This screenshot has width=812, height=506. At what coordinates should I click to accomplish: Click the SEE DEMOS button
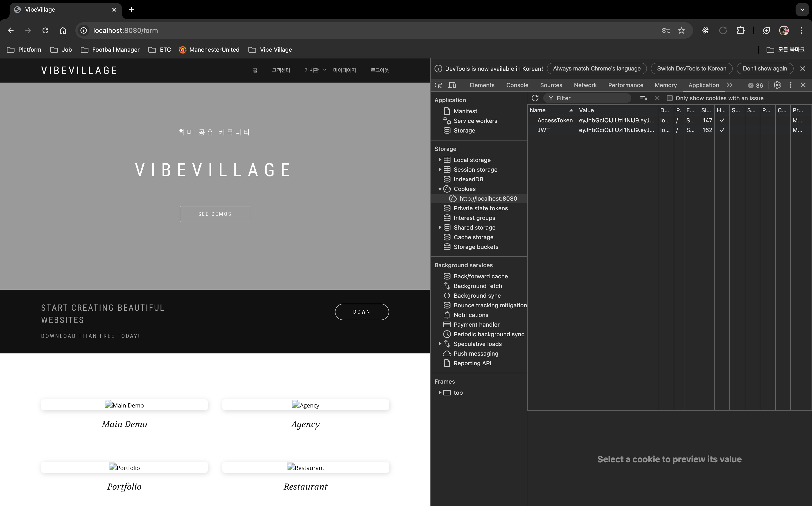(x=215, y=214)
